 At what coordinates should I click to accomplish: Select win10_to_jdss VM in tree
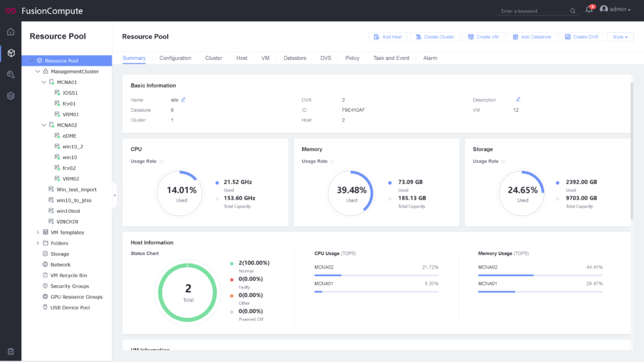click(74, 200)
